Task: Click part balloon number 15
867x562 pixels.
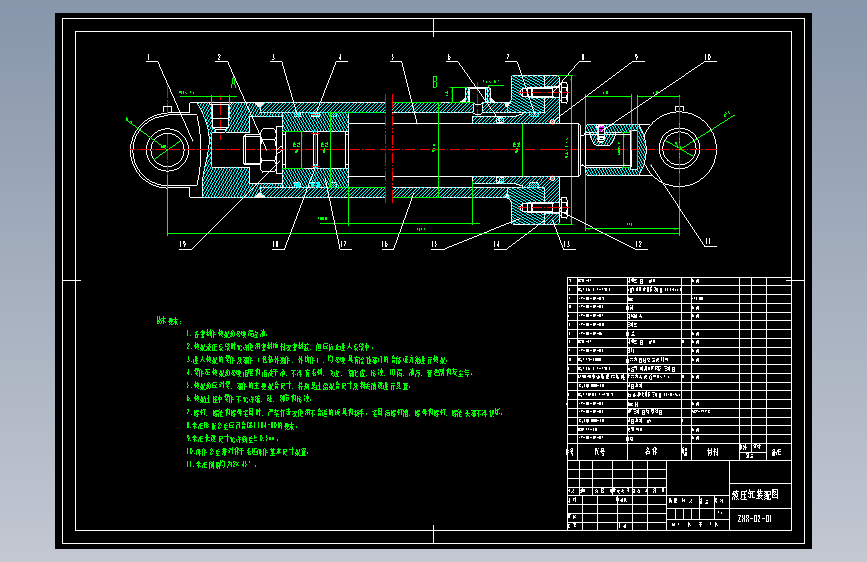Action: [434, 244]
